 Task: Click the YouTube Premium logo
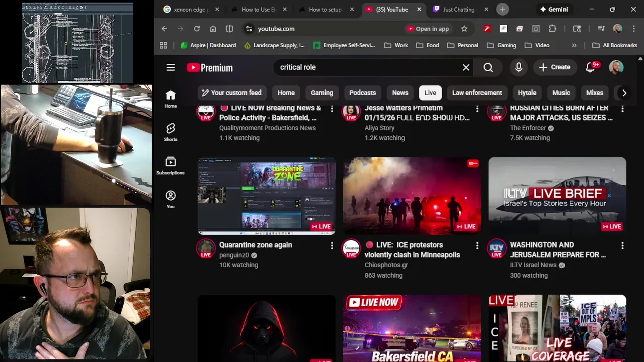pos(210,67)
